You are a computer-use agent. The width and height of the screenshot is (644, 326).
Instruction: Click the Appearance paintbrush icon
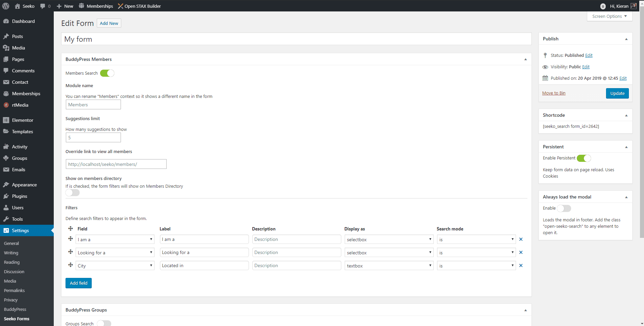pyautogui.click(x=6, y=185)
